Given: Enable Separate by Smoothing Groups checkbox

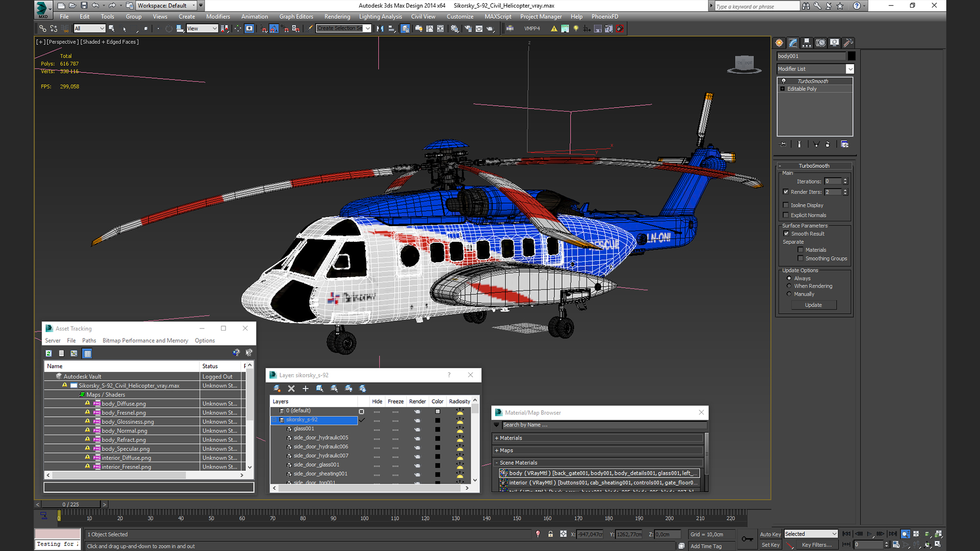Looking at the screenshot, I should coord(800,259).
